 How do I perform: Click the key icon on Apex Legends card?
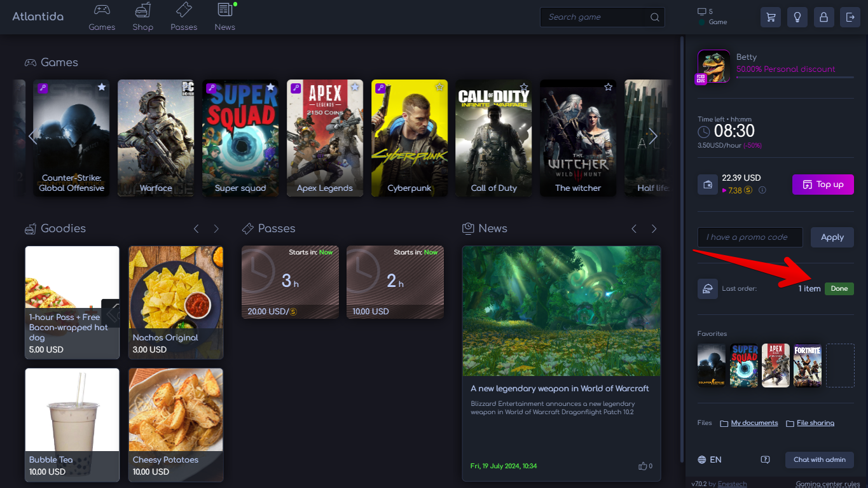(x=296, y=88)
